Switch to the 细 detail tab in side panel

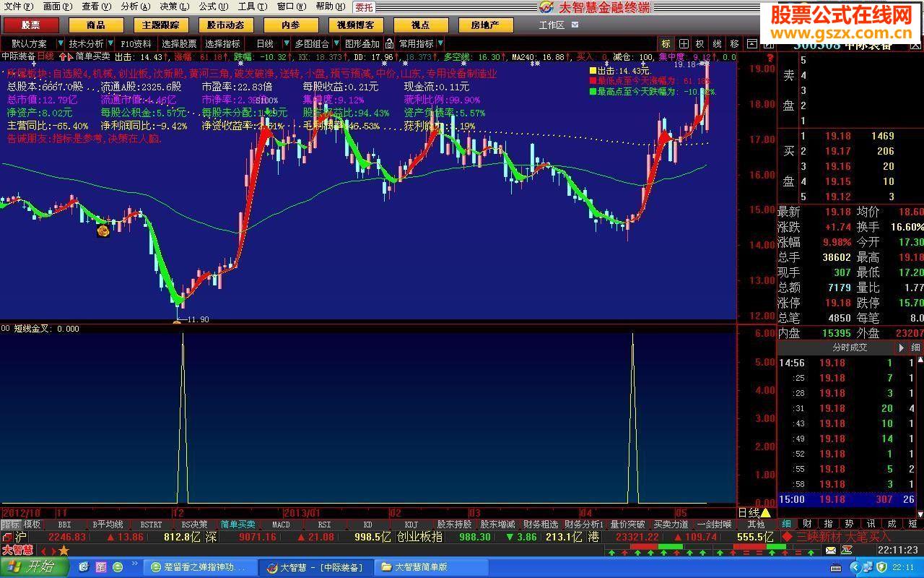click(786, 524)
